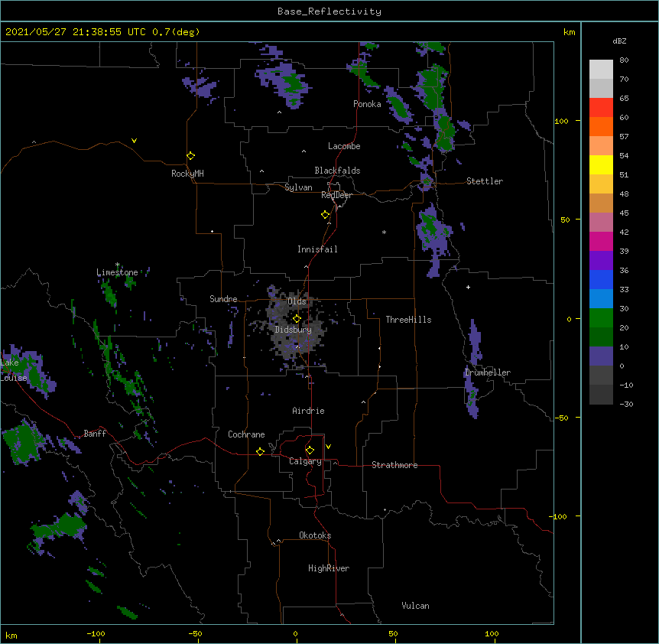Click the yellow diamond marker below Cochrane
Viewport: 659px width, 644px height.
click(260, 451)
